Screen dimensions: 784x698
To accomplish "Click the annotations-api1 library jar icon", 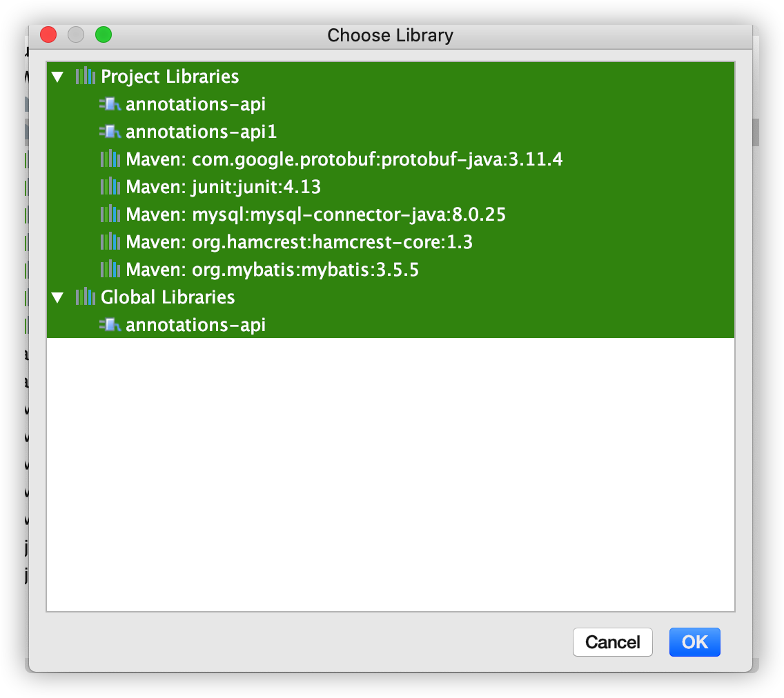I will point(111,132).
